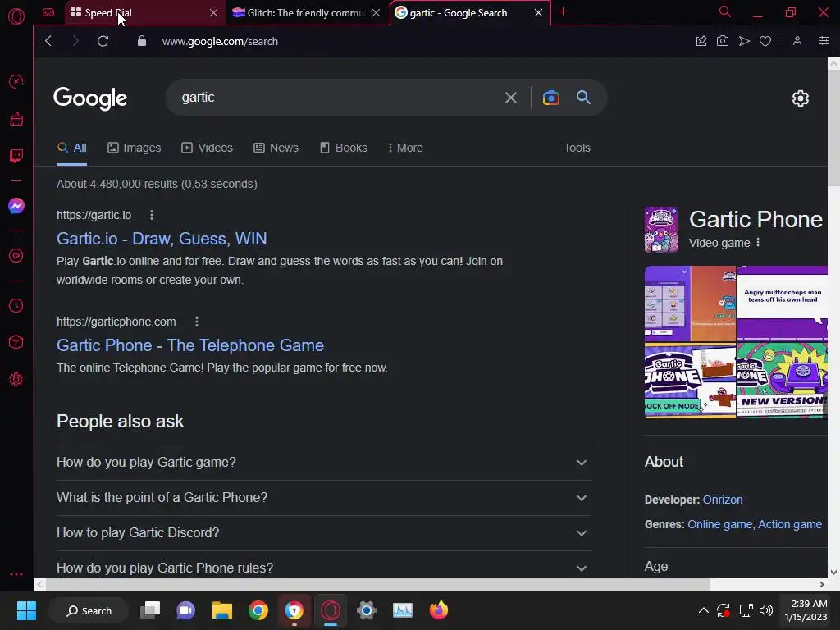Open the Opera menu logo
Screen dimensions: 840x630
pos(16,16)
